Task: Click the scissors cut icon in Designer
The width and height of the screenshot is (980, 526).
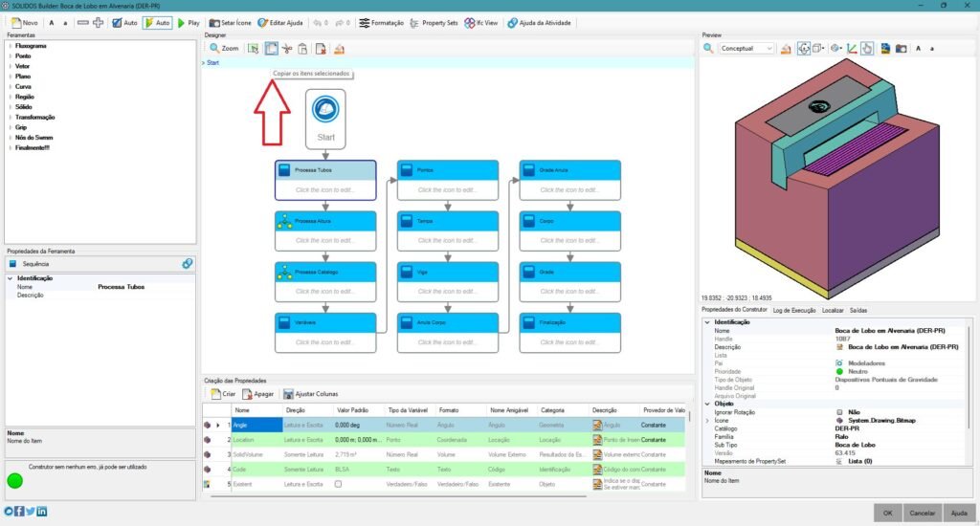Action: 286,48
